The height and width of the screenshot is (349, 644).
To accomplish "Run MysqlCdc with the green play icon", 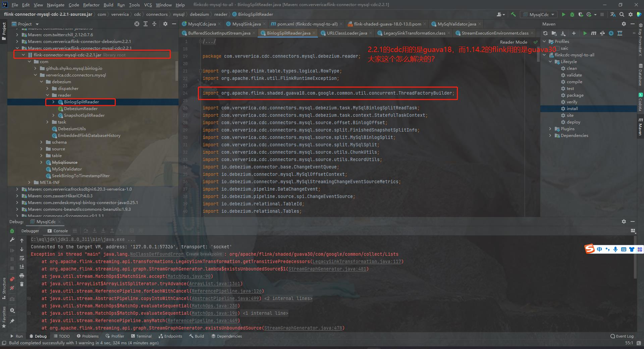I will point(563,14).
